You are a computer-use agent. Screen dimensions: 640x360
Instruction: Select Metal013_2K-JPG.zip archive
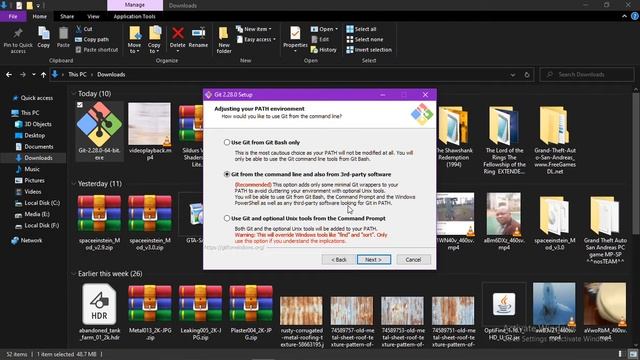pyautogui.click(x=150, y=303)
